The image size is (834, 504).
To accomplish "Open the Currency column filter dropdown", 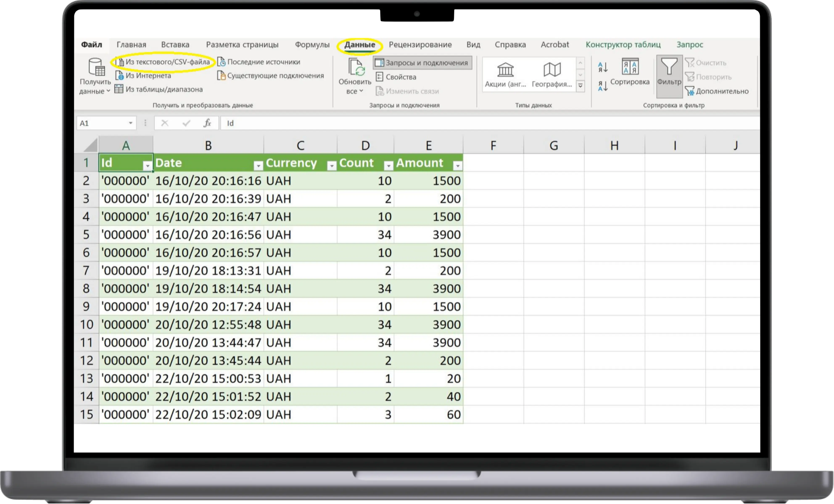I will (x=332, y=166).
